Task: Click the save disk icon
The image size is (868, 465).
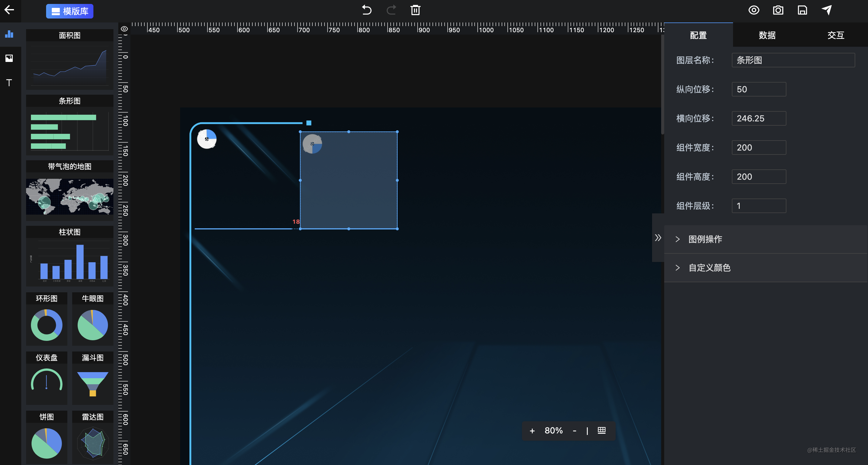Action: click(x=802, y=10)
